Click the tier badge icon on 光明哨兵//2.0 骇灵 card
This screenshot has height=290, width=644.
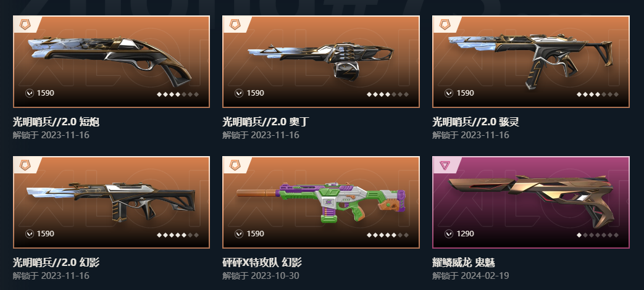(445, 25)
